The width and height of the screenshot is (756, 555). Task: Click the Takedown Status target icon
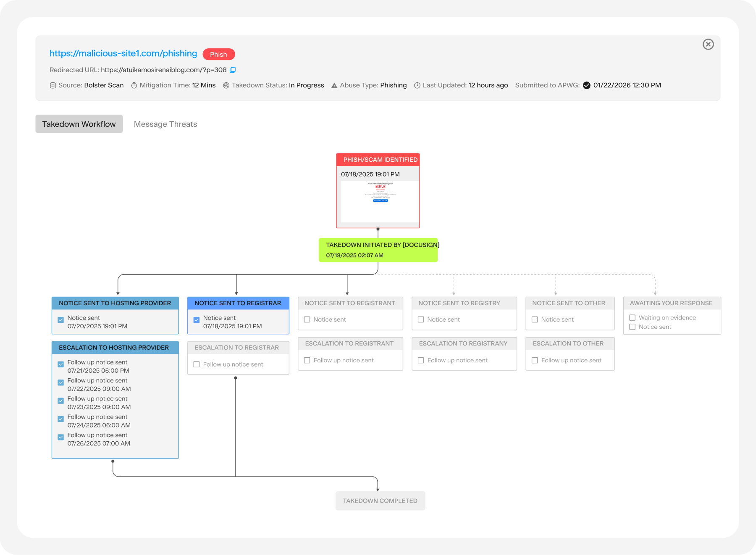tap(226, 86)
